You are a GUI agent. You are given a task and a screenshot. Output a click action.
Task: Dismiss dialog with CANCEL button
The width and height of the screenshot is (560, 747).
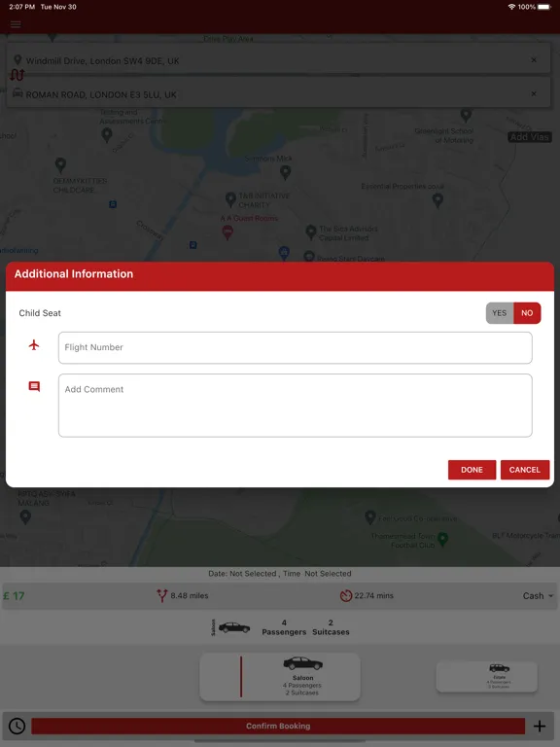pos(525,470)
